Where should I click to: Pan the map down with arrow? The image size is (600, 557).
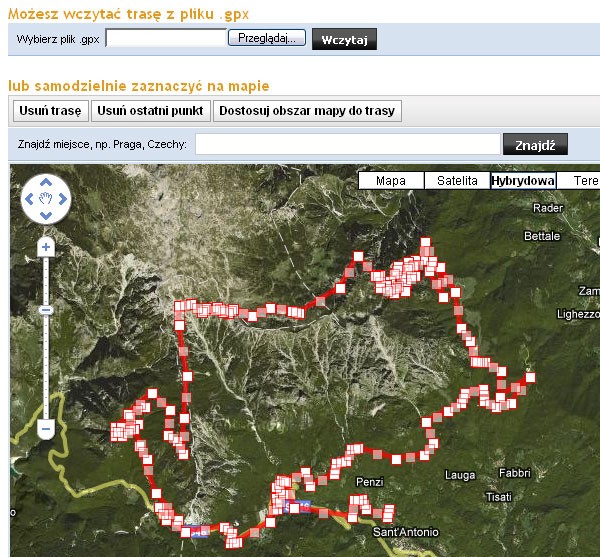coord(45,217)
